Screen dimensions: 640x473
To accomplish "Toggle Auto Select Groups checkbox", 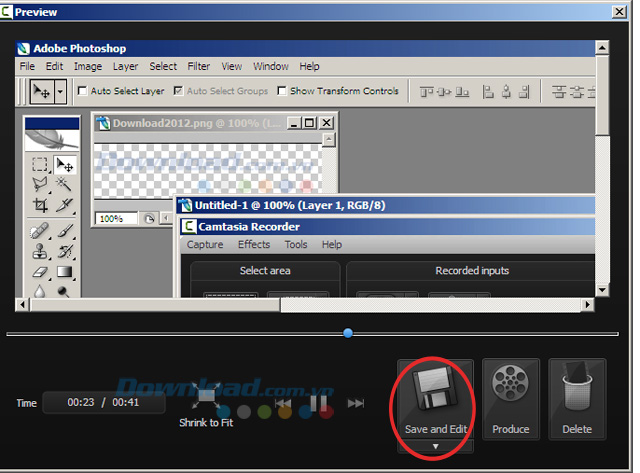I will pos(178,91).
